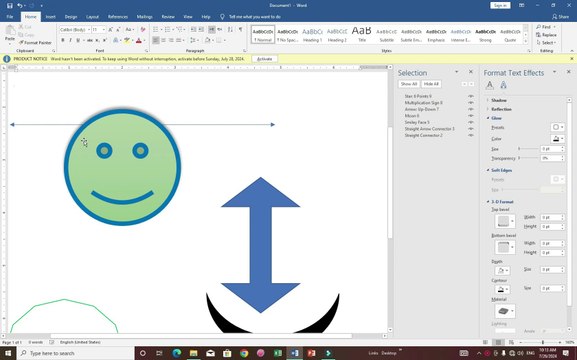This screenshot has height=360, width=577.
Task: Hide the Arrow: Up-Down 7 object
Action: [x=471, y=109]
